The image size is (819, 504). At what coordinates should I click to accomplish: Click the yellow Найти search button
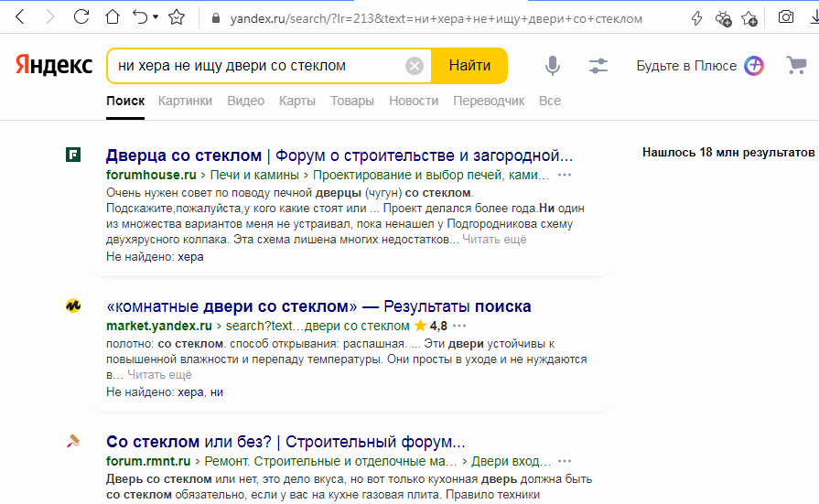[469, 66]
